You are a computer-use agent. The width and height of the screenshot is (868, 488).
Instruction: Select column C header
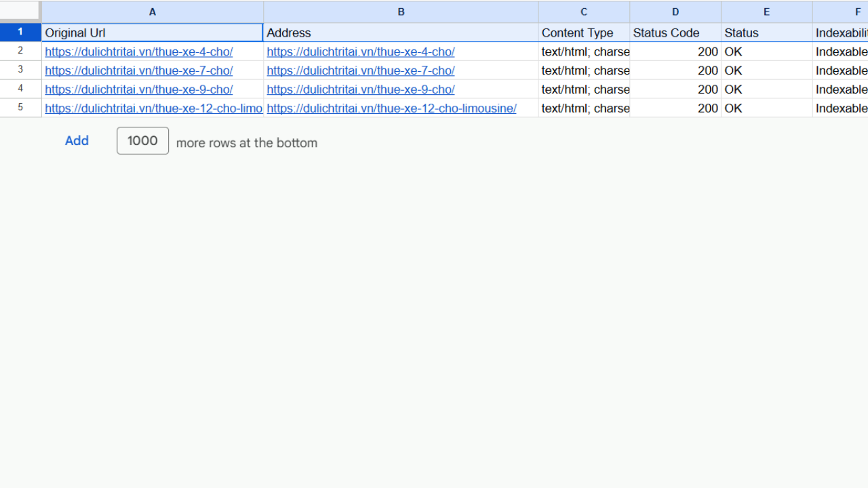584,12
